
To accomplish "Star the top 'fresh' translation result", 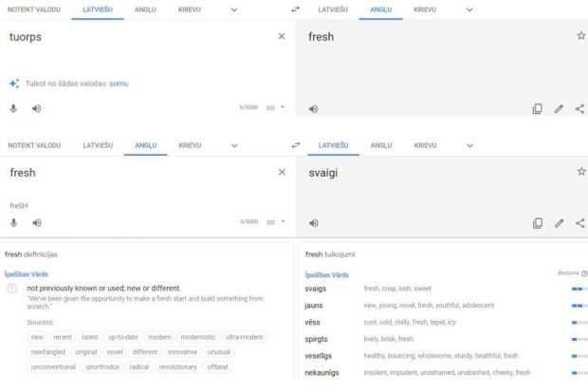I will coord(580,36).
